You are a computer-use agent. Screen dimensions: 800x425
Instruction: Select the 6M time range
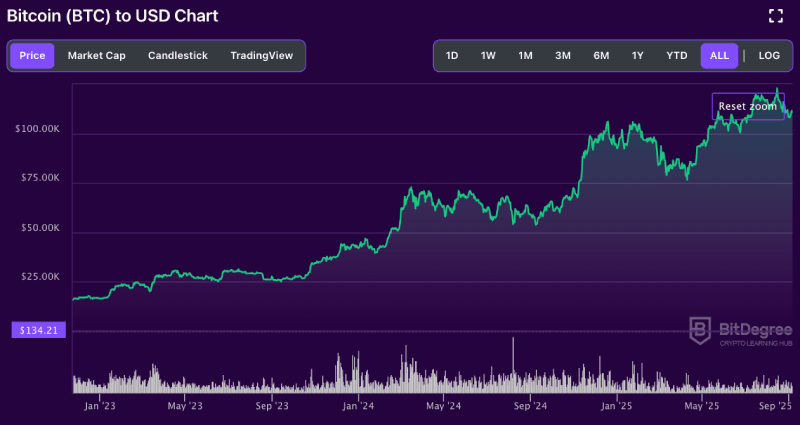point(601,56)
